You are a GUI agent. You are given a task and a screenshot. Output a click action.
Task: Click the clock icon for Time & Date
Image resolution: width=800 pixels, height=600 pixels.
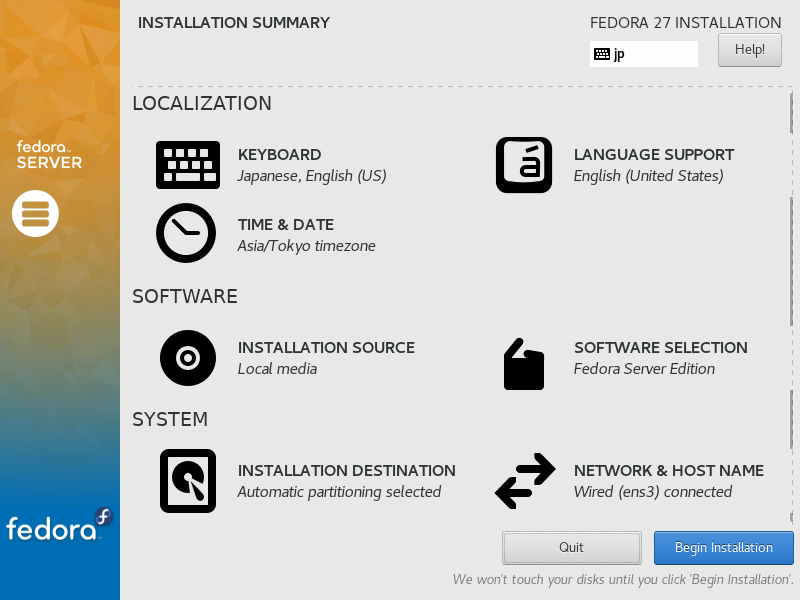coord(186,233)
